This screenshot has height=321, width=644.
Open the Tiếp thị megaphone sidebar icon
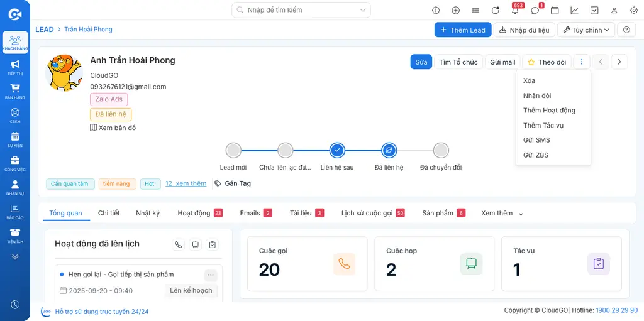tap(15, 67)
